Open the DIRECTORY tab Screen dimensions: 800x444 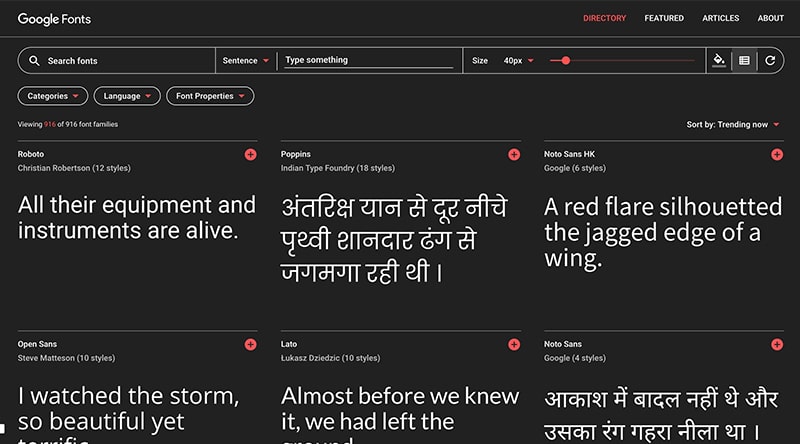click(x=605, y=18)
